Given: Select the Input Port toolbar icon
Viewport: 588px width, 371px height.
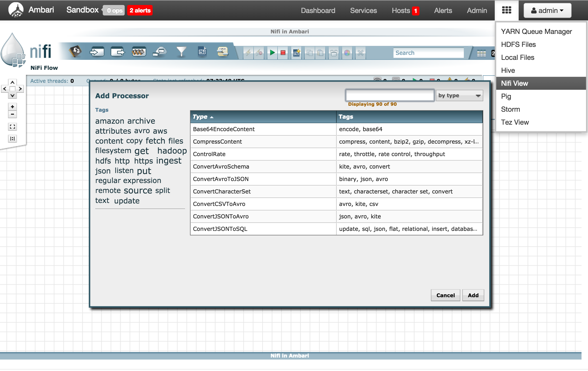Looking at the screenshot, I should (97, 52).
